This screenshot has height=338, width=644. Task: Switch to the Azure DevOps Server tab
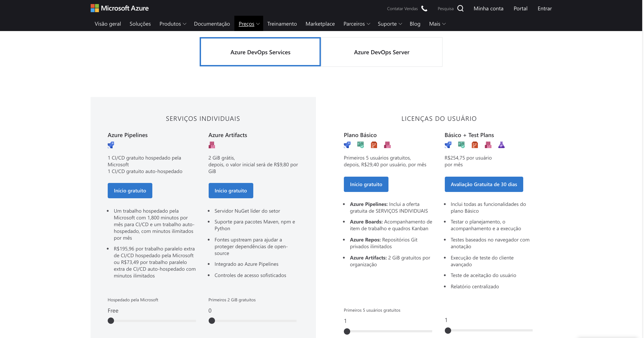pos(381,52)
